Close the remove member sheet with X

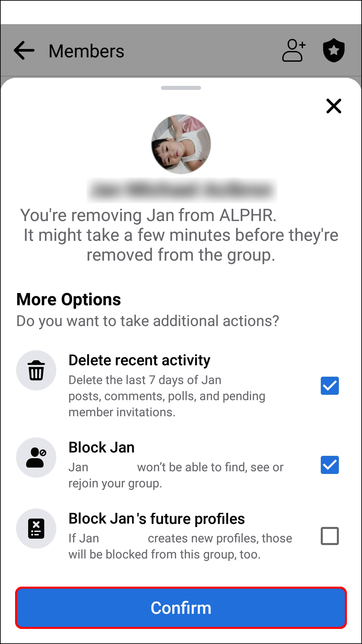pos(334,106)
